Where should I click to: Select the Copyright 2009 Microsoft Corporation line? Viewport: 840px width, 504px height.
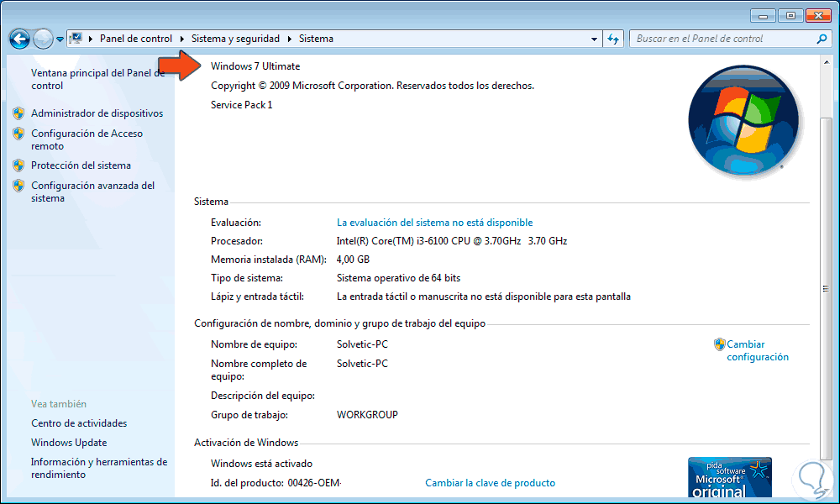coord(372,85)
